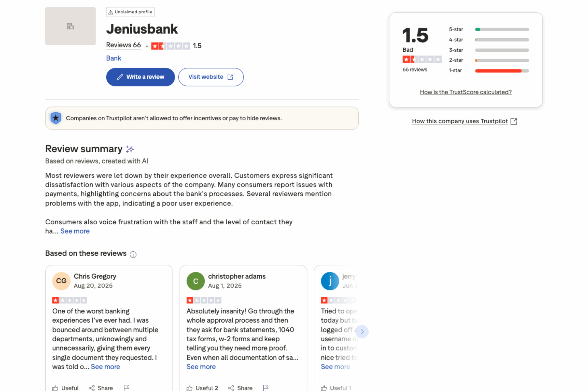This screenshot has width=588, height=391.
Task: Click the flag icon under Chris Gregory's review
Action: click(x=126, y=387)
